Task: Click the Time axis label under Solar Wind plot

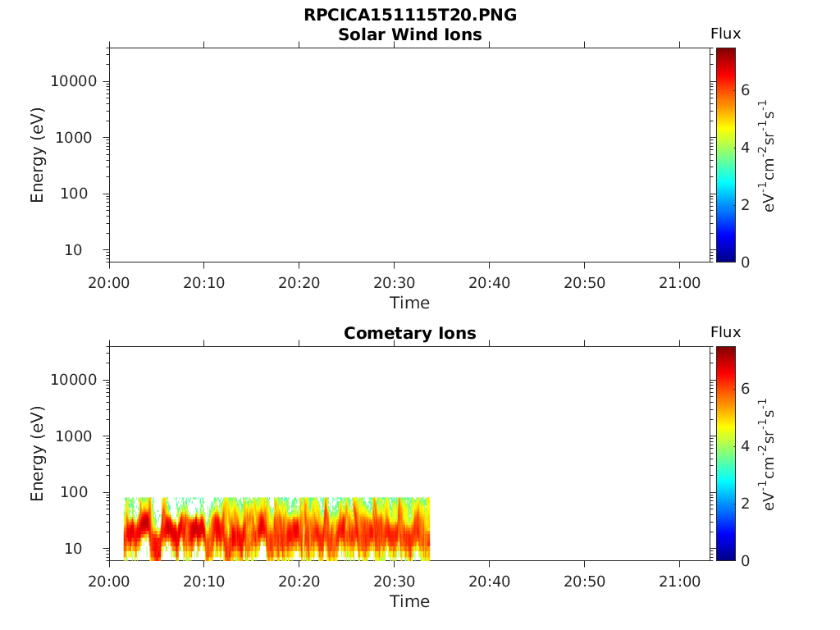Action: pyautogui.click(x=410, y=303)
